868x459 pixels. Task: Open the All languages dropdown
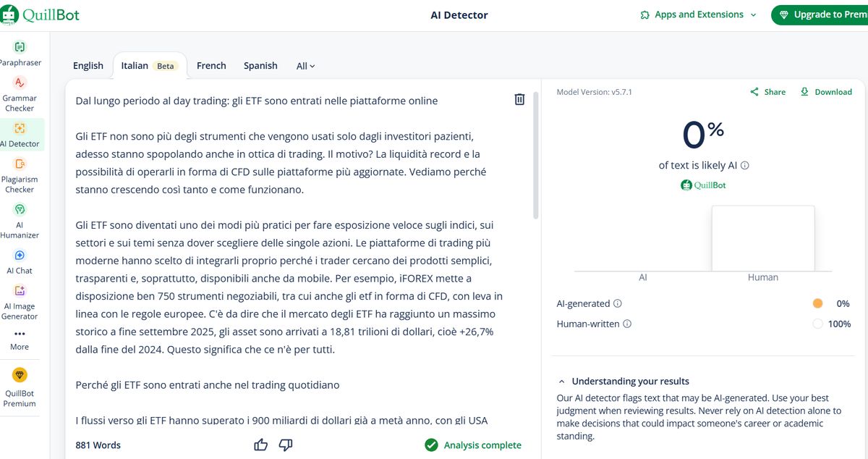click(x=305, y=65)
